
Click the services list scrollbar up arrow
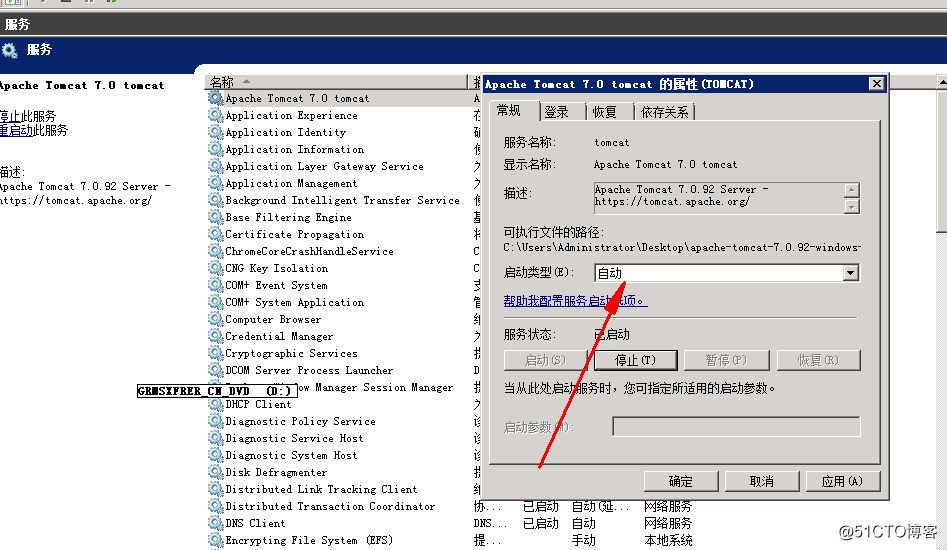(x=942, y=82)
